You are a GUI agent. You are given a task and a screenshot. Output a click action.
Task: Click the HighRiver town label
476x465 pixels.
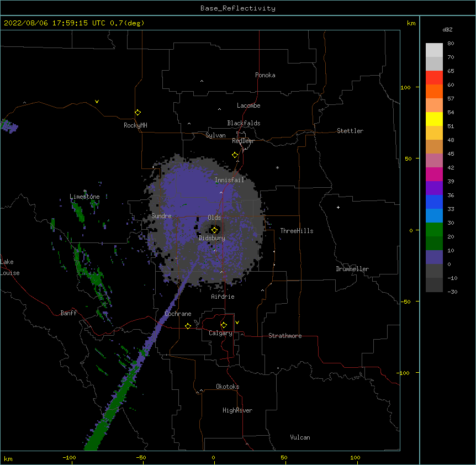[237, 410]
